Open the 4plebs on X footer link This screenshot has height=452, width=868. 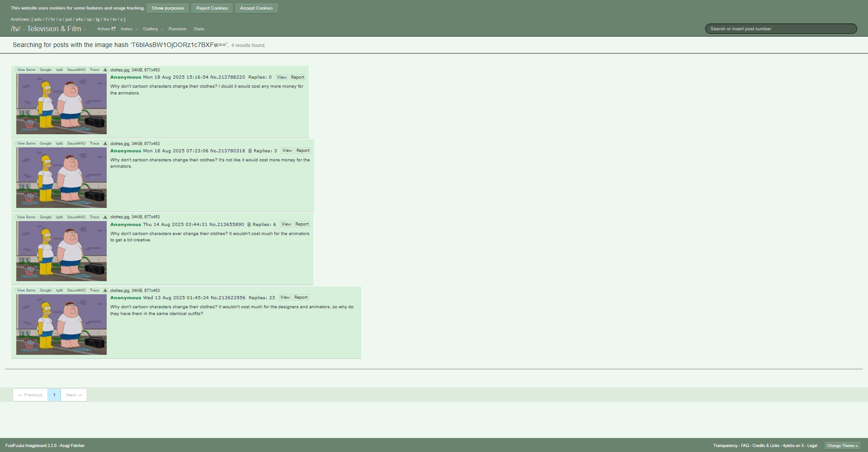[x=793, y=446]
